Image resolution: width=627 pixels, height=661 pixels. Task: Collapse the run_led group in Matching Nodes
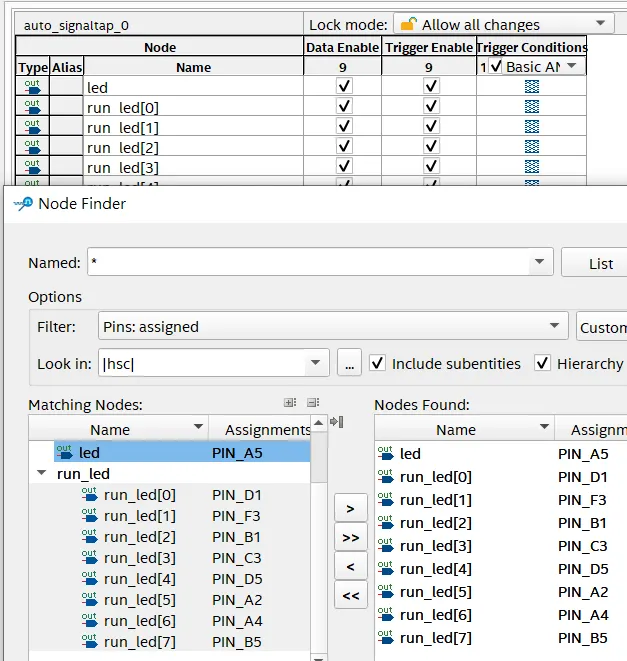(42, 473)
